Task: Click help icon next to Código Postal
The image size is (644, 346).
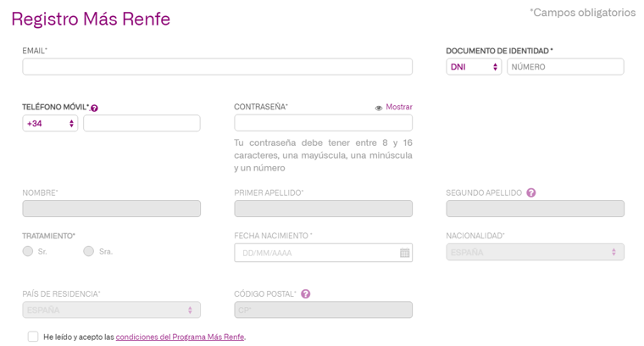Action: tap(306, 294)
